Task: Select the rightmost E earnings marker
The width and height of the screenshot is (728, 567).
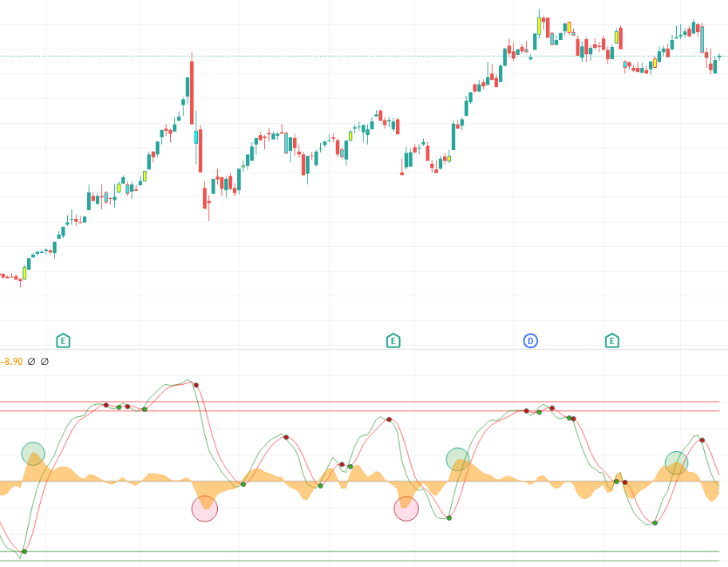Action: tap(611, 341)
